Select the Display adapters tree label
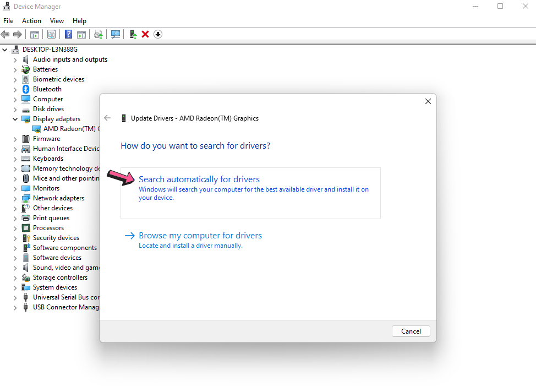Image resolution: width=536 pixels, height=392 pixels. (x=57, y=119)
